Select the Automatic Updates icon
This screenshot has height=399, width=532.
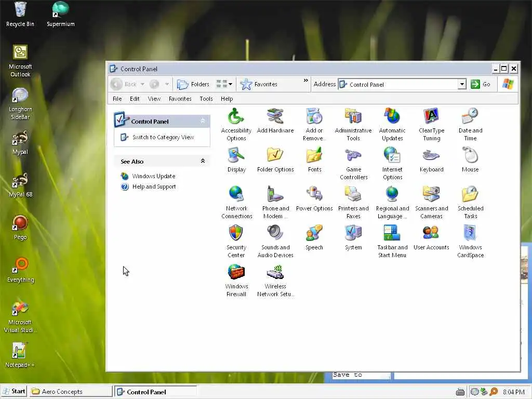[x=392, y=125]
